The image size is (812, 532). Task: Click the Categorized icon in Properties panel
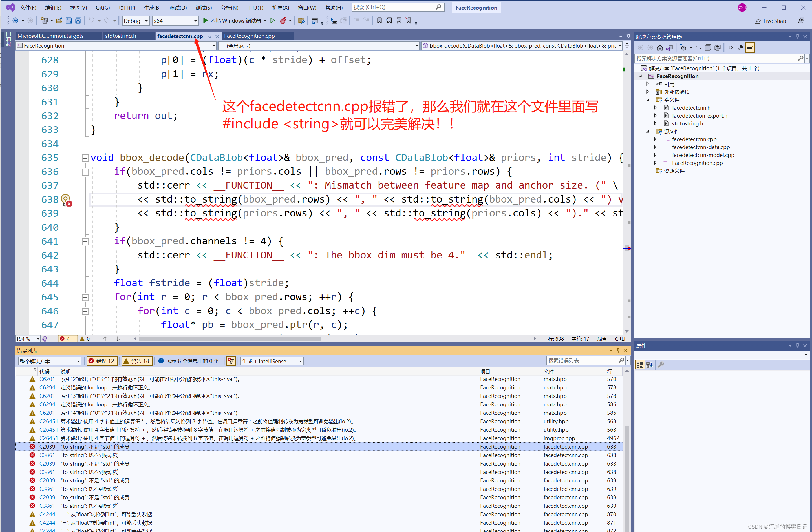coord(640,364)
